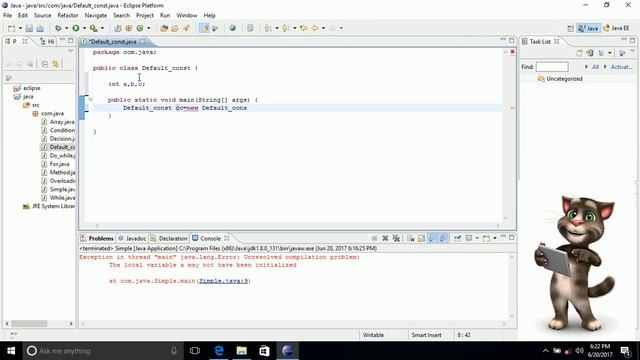The image size is (640, 360).
Task: Open dropdown next to New file icon
Action: [20, 28]
